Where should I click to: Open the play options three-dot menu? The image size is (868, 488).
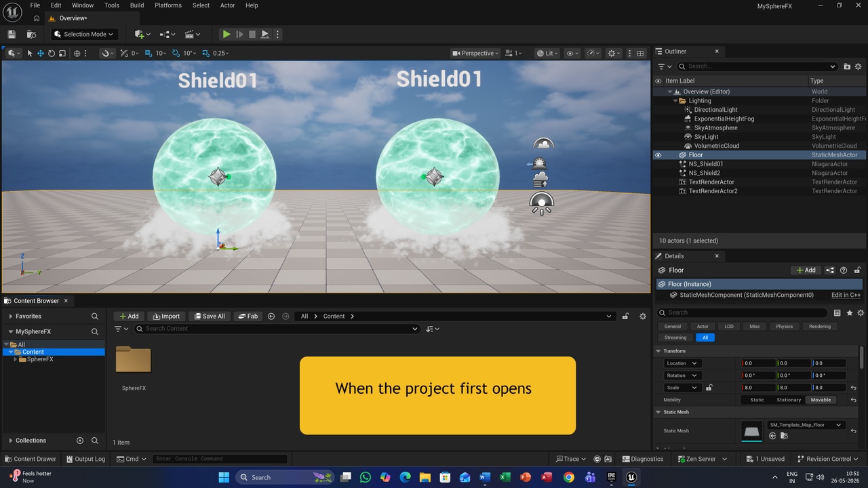point(277,34)
